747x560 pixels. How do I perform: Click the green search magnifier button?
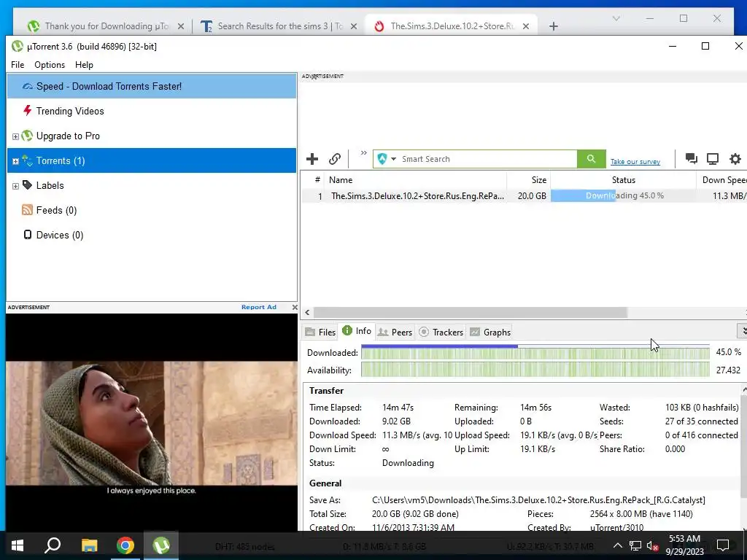click(591, 159)
